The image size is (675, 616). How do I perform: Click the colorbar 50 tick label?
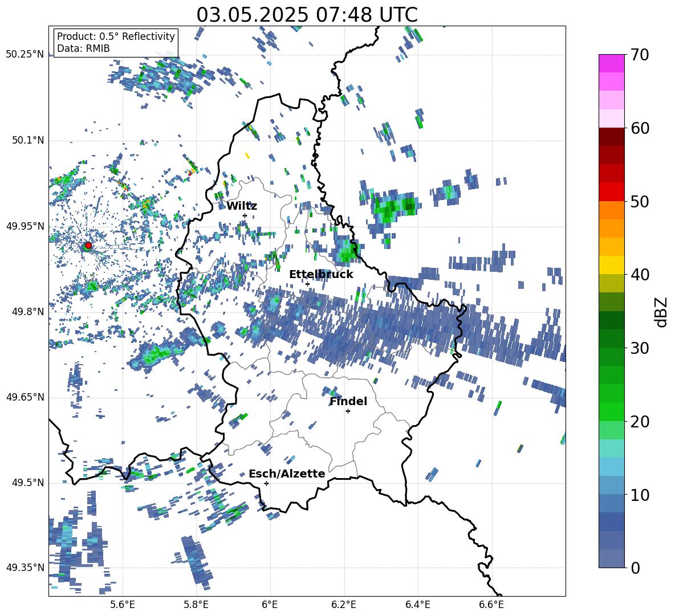[x=640, y=201]
